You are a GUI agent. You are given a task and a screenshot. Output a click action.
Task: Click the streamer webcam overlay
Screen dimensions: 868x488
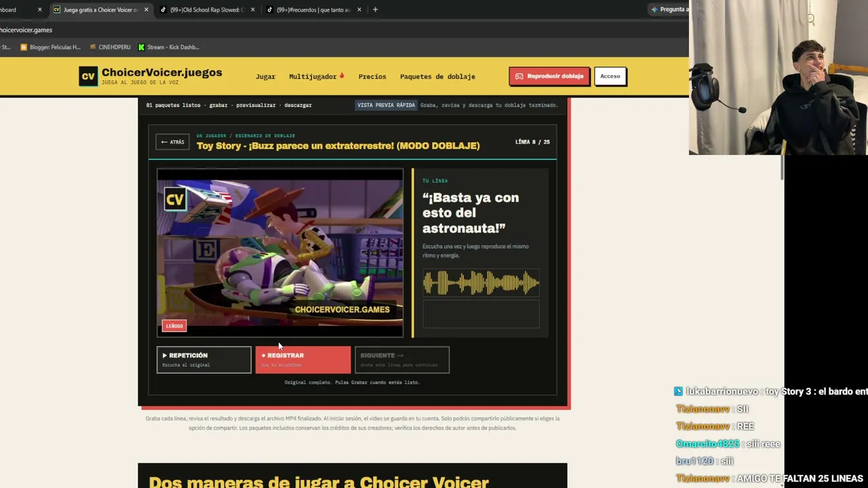[x=778, y=78]
